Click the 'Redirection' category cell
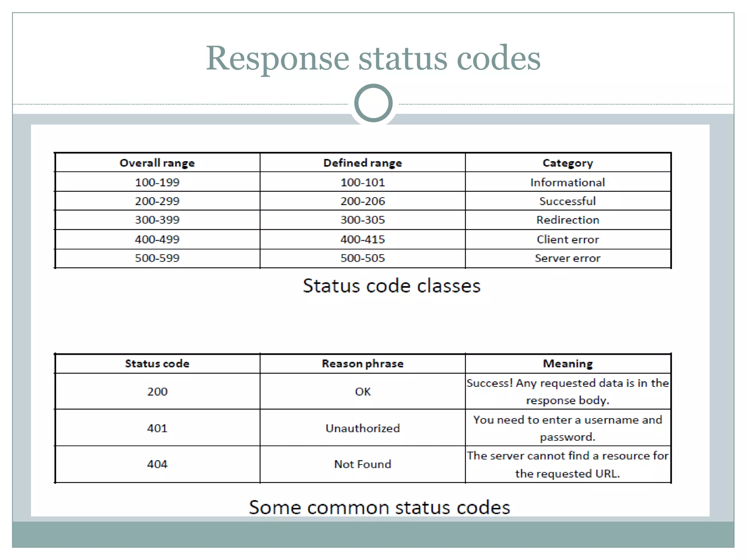 [x=568, y=220]
